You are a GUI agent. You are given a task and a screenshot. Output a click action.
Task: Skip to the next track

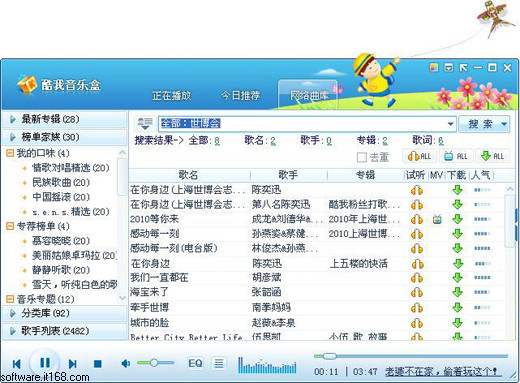(x=73, y=364)
